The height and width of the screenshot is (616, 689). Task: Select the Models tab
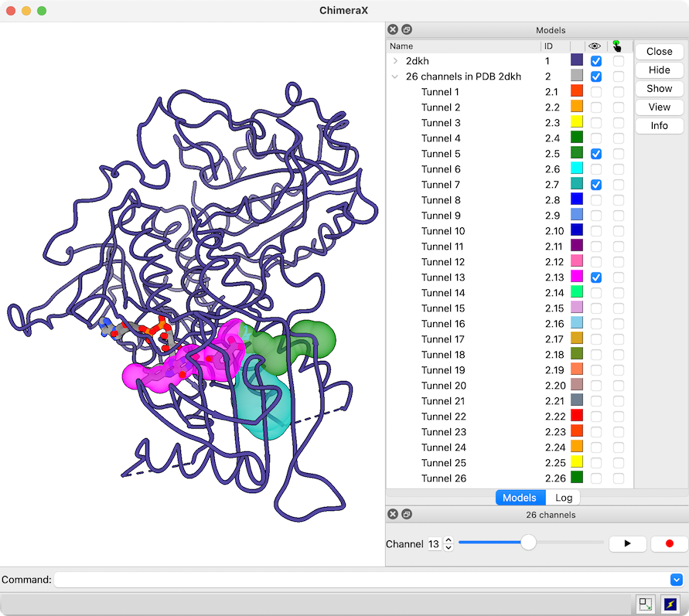pos(520,498)
